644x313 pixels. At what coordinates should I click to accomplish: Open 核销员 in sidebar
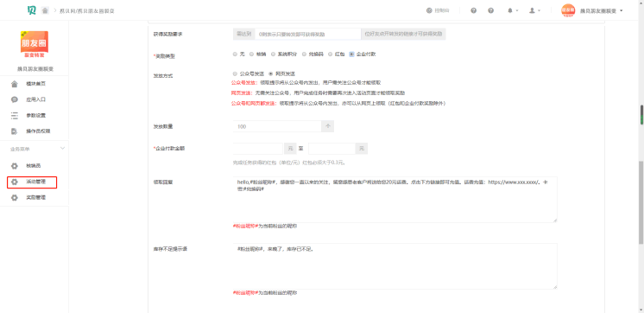(34, 166)
